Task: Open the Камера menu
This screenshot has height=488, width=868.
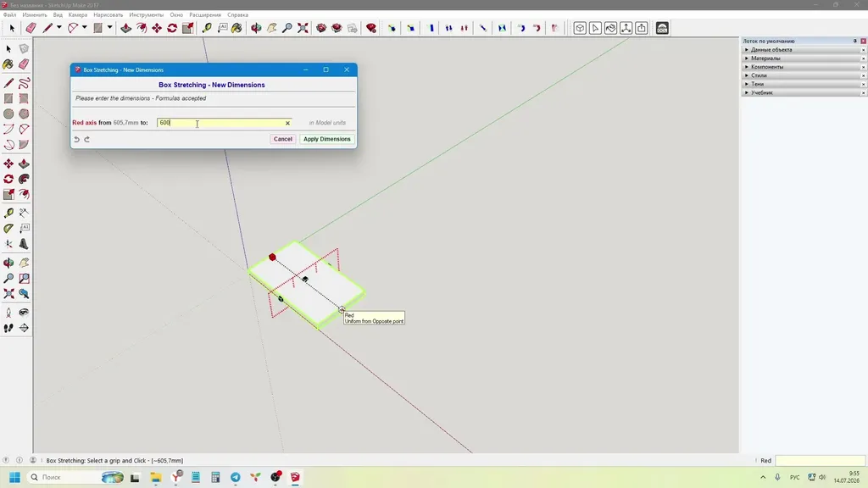Action: [x=77, y=15]
